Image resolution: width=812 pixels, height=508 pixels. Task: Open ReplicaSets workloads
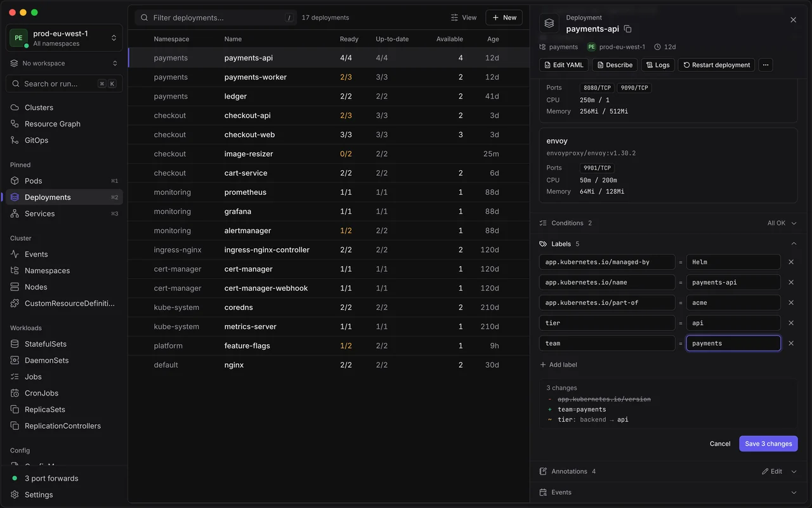pos(63,410)
